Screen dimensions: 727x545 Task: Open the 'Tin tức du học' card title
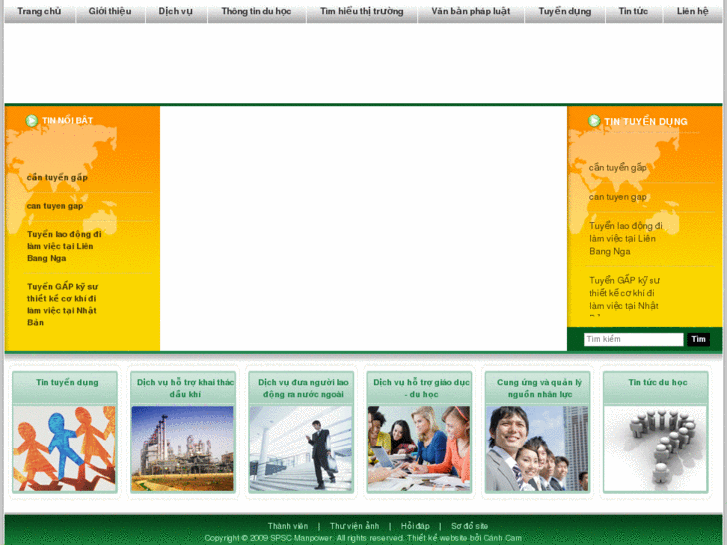pos(657,382)
